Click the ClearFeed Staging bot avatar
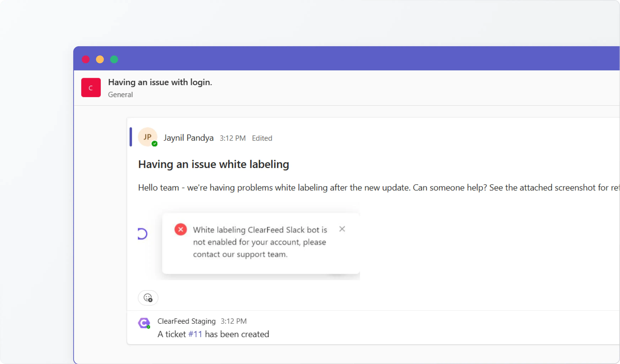 pos(144,323)
